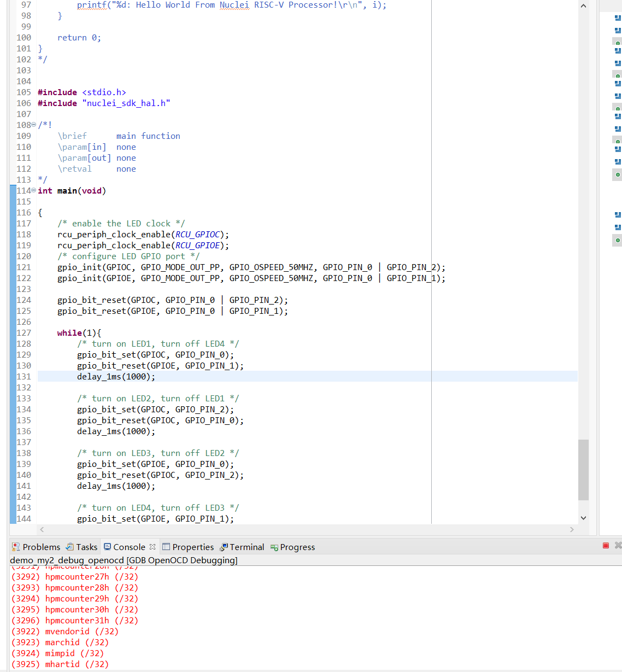Switch to the Tasks tab
Screen dimensions: 622x672
click(81, 547)
